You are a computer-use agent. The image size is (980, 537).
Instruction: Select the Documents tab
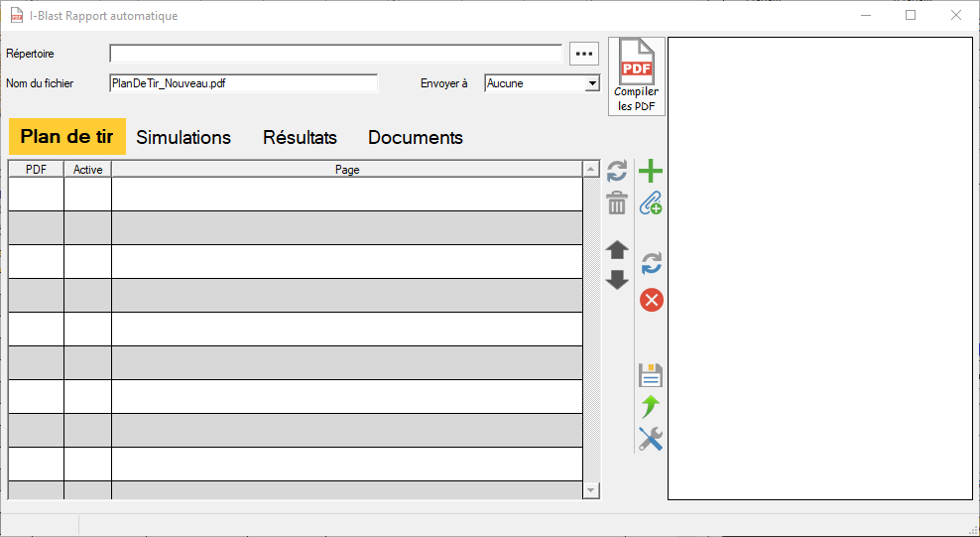pyautogui.click(x=416, y=138)
